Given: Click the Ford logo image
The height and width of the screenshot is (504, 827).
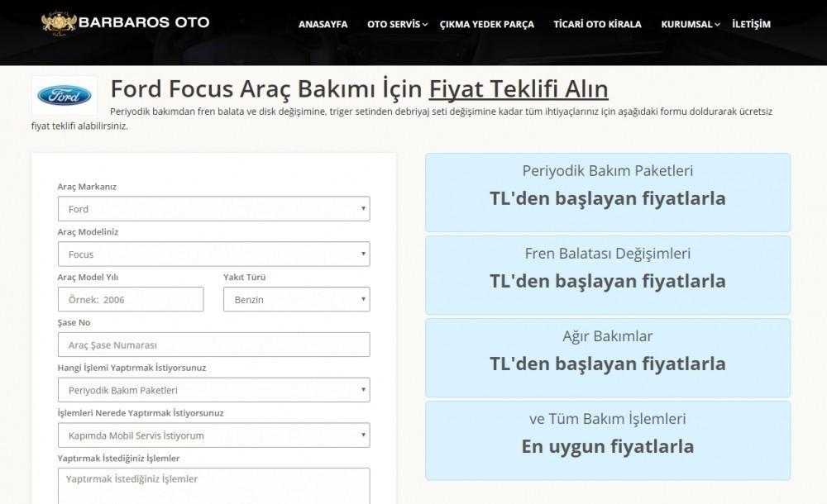Looking at the screenshot, I should point(65,95).
